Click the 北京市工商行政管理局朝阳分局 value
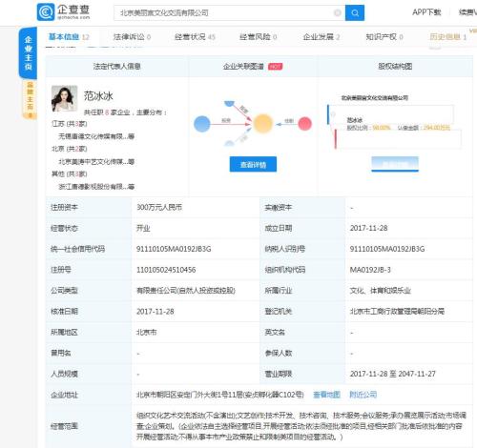Screen dimensions: 477x448 click(x=397, y=312)
